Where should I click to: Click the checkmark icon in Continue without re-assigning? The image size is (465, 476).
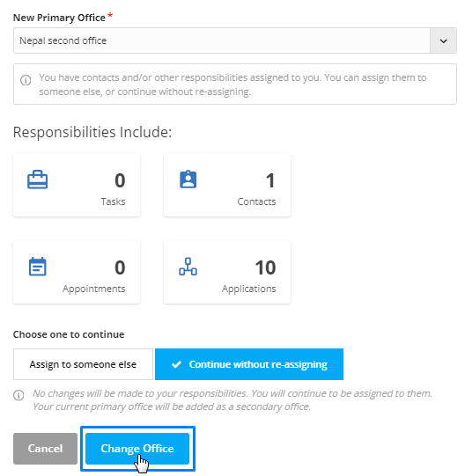coord(176,364)
